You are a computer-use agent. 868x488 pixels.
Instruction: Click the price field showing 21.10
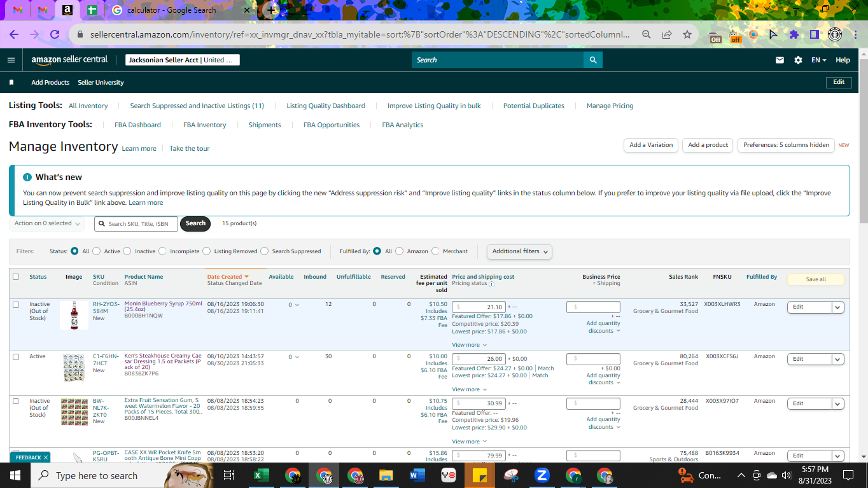tap(480, 307)
